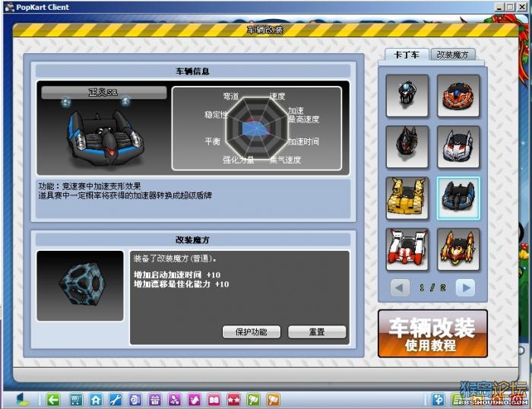This screenshot has height=409, width=532.
Task: Click the 车辆信息 section header
Action: tap(193, 71)
